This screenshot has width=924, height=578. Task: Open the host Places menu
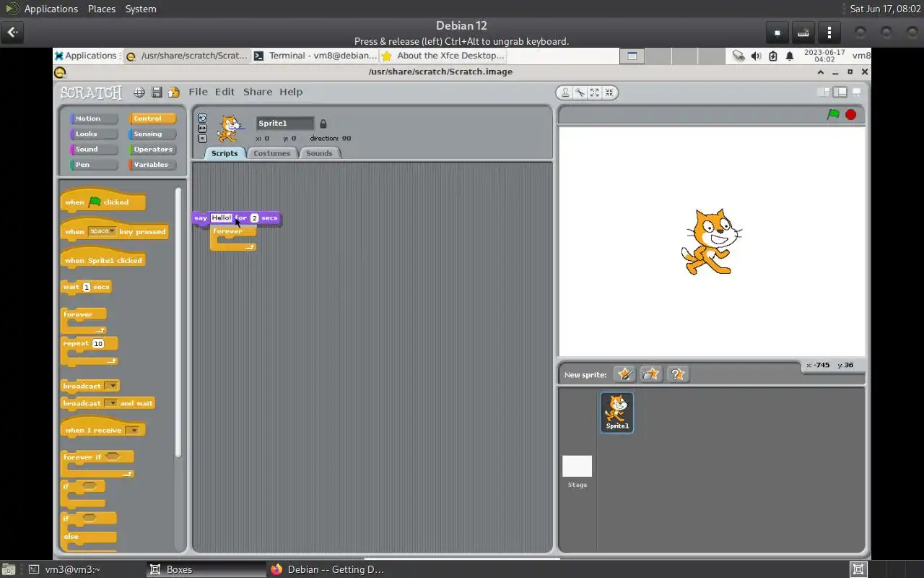[102, 9]
